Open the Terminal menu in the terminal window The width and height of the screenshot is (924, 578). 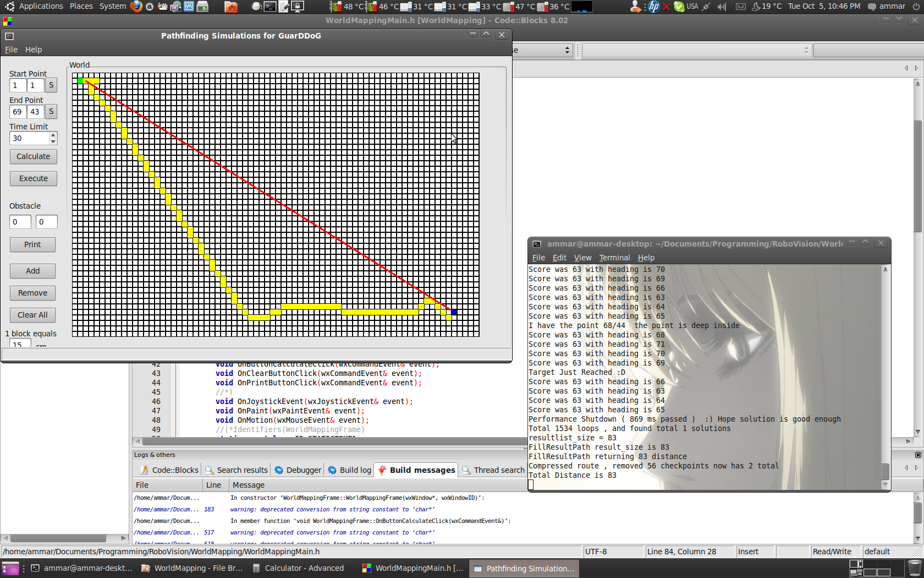(614, 258)
